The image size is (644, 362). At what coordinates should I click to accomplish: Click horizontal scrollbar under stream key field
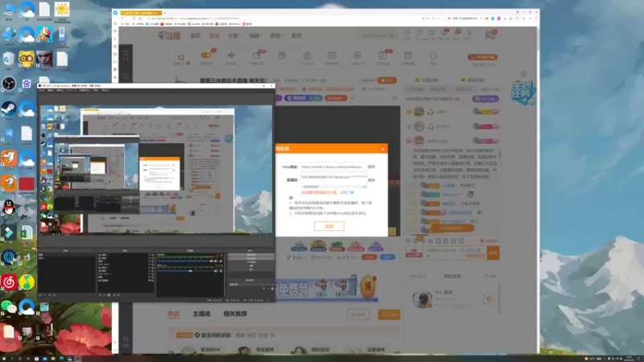click(x=334, y=187)
